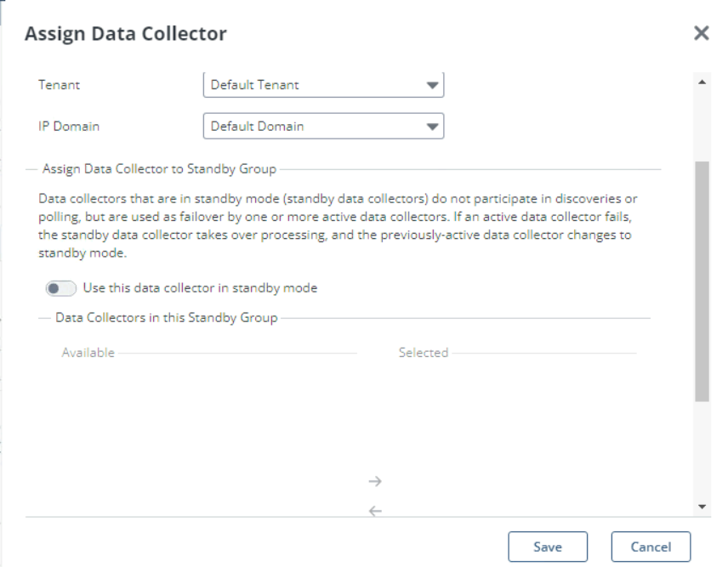Save the data collector assignment
This screenshot has height=567, width=728.
tap(548, 547)
